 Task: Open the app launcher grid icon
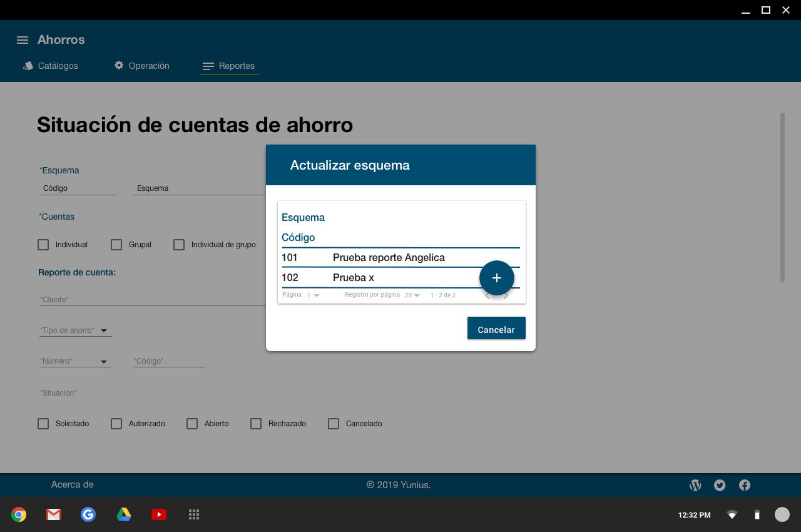(194, 514)
